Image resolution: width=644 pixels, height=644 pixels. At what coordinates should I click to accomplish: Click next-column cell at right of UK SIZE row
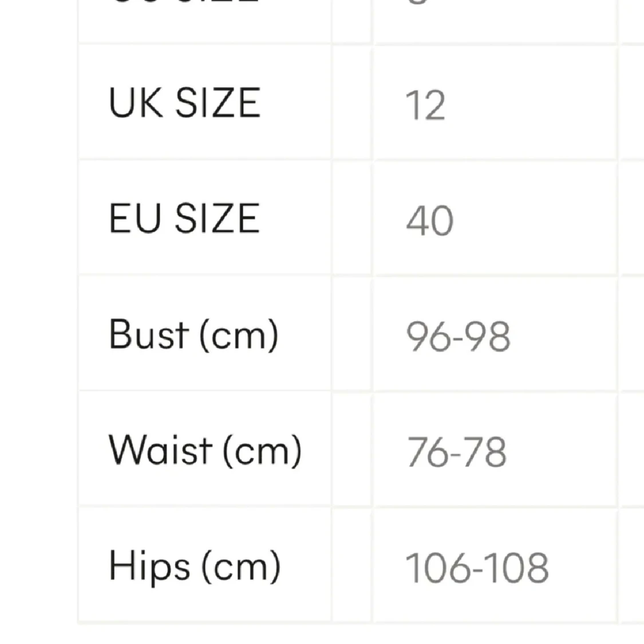[632, 103]
